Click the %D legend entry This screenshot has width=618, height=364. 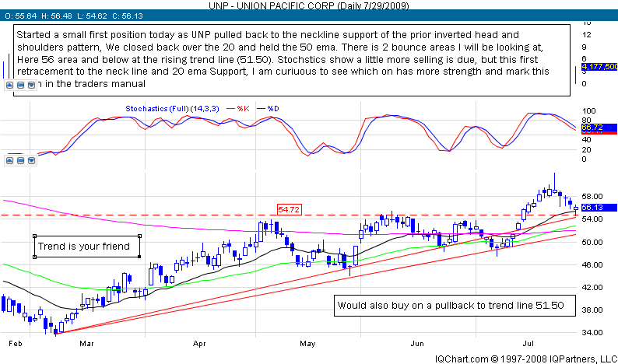point(273,107)
